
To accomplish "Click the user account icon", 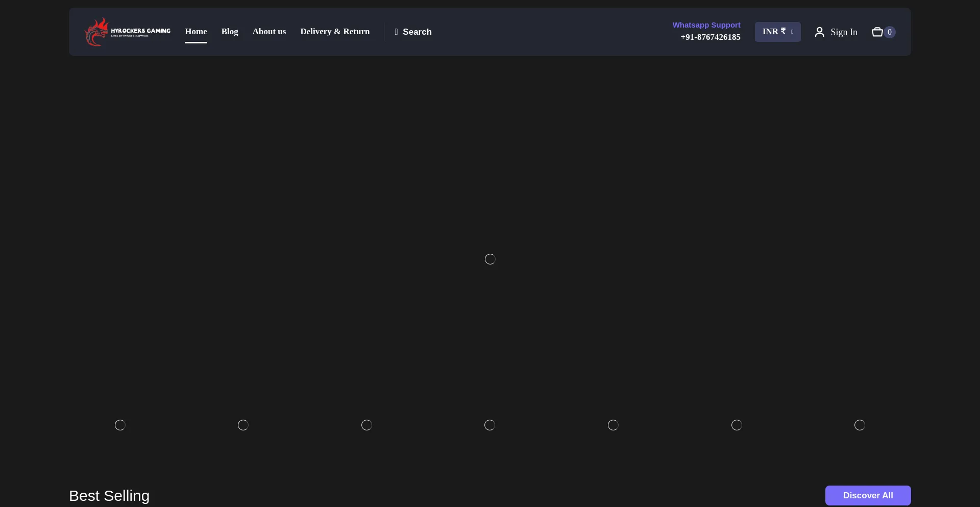I will 820,32.
